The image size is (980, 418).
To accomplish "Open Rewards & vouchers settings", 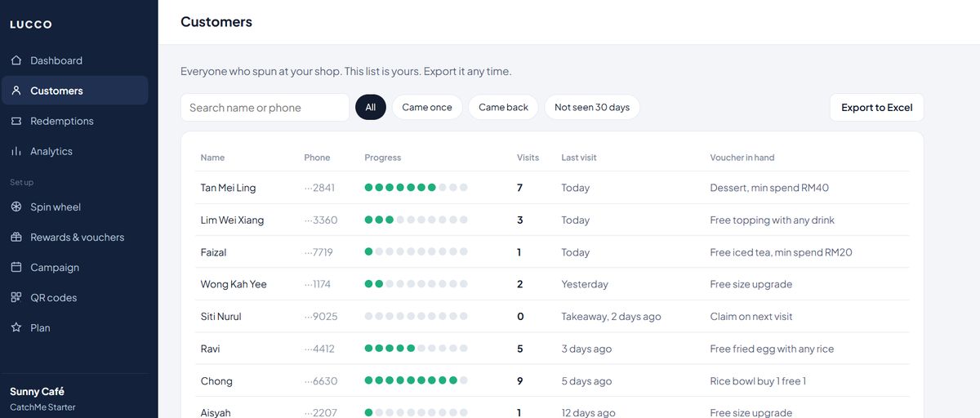I will pyautogui.click(x=75, y=237).
